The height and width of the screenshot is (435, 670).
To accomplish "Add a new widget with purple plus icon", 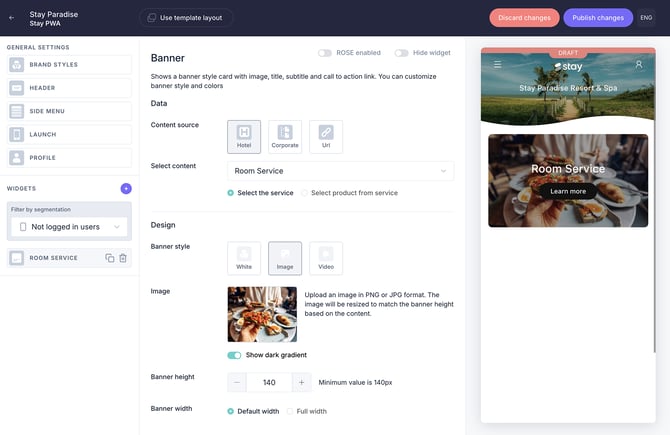I will coord(126,188).
